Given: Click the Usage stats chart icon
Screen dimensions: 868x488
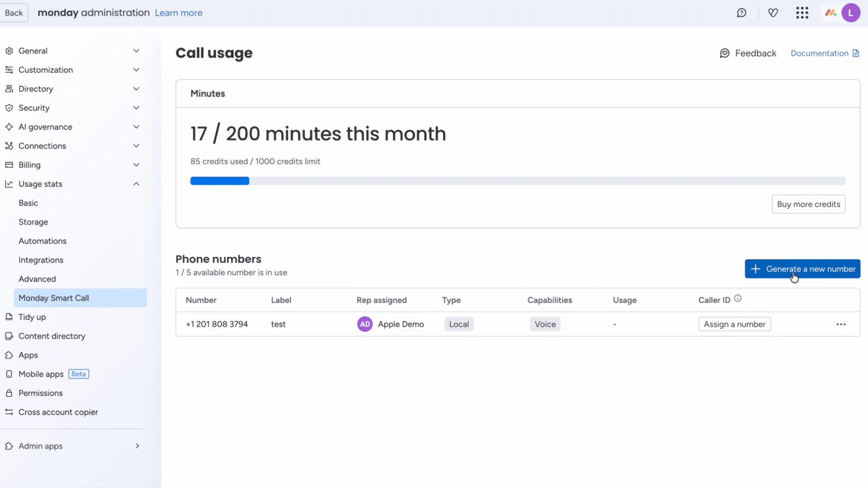Looking at the screenshot, I should 9,184.
